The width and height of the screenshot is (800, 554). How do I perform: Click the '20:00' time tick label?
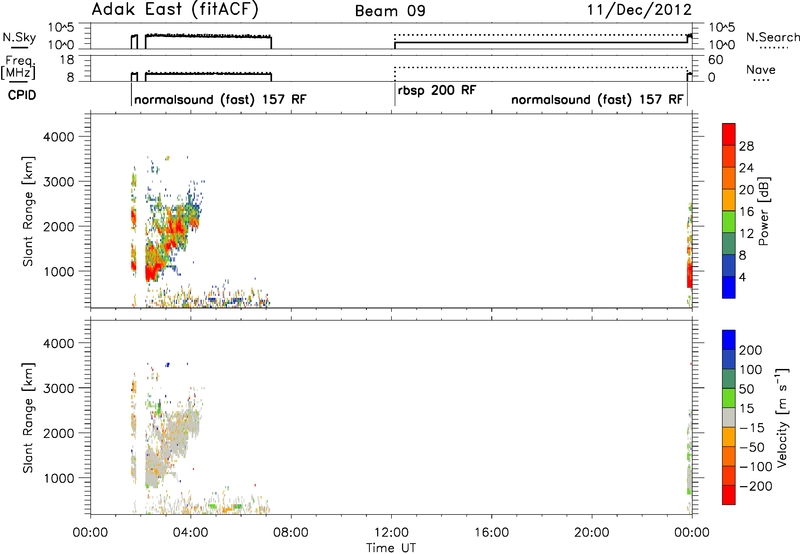[591, 533]
